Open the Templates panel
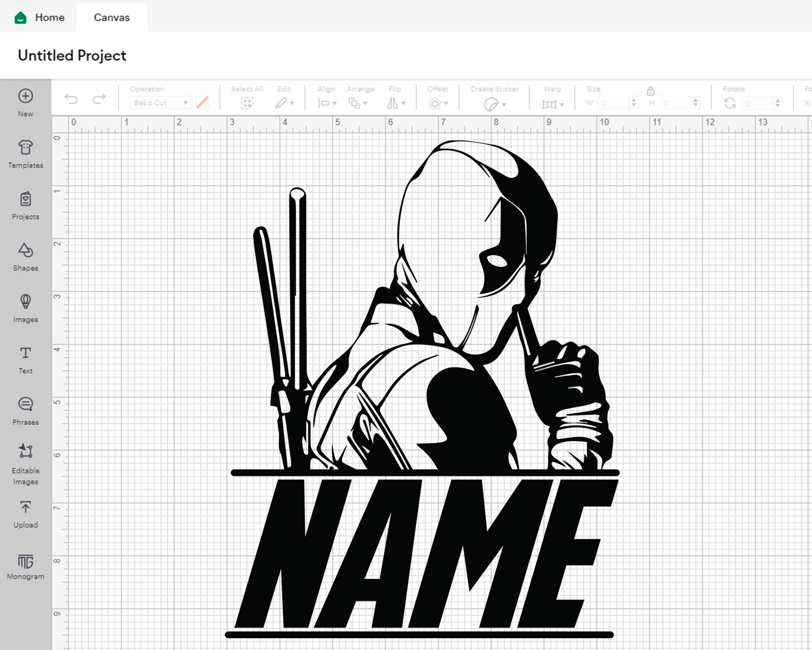This screenshot has width=812, height=650. (x=25, y=154)
